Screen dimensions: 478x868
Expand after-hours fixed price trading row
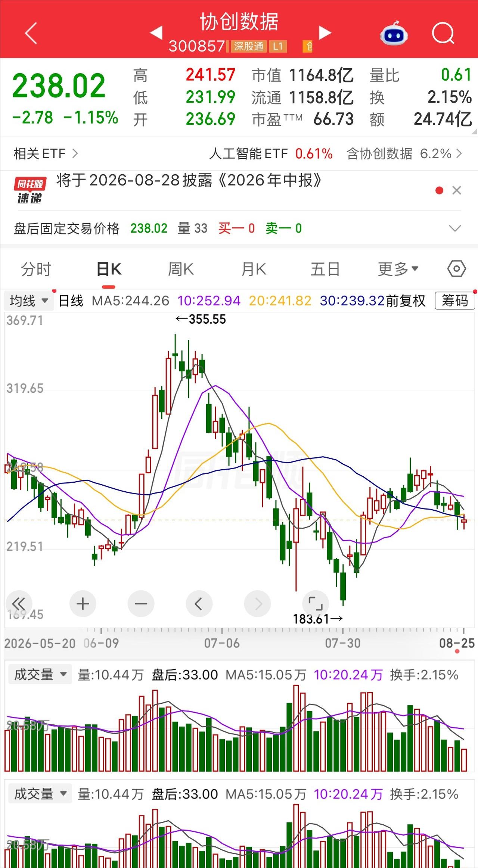(x=455, y=228)
